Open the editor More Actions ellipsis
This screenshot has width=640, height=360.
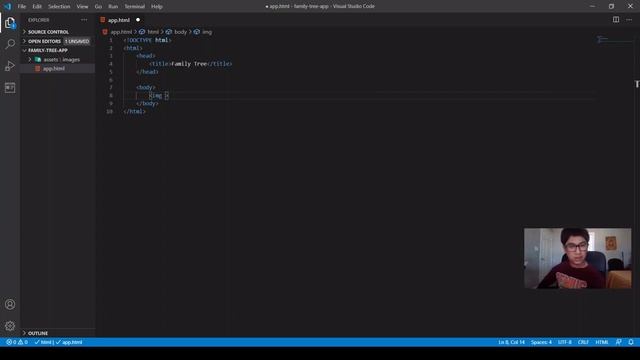(629, 20)
